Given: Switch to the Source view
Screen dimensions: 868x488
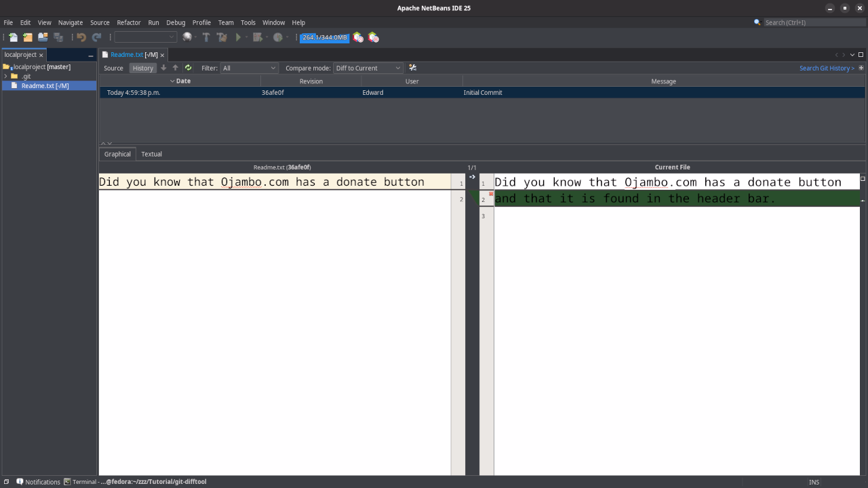Looking at the screenshot, I should pos(113,68).
